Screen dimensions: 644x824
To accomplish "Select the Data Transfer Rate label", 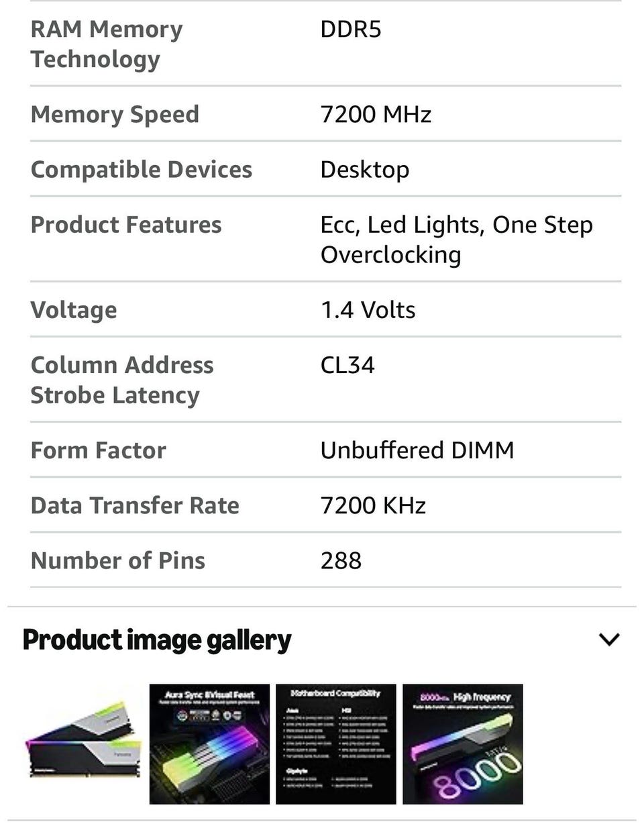I will [x=135, y=505].
